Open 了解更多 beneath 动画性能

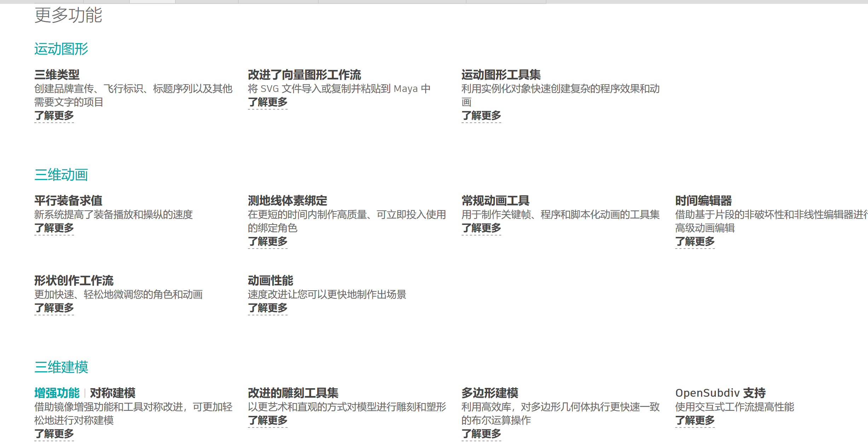click(x=268, y=308)
